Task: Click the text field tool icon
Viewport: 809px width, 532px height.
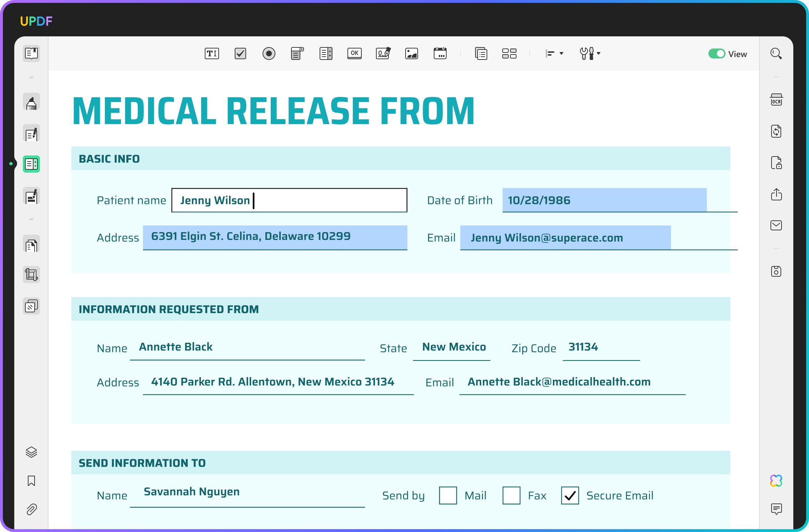Action: (x=212, y=53)
